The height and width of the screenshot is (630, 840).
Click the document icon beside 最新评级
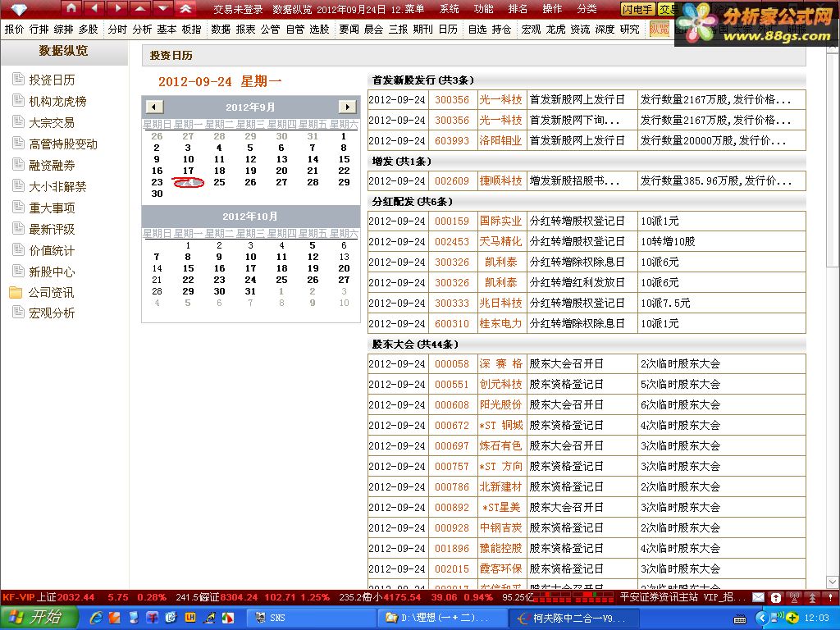point(19,229)
